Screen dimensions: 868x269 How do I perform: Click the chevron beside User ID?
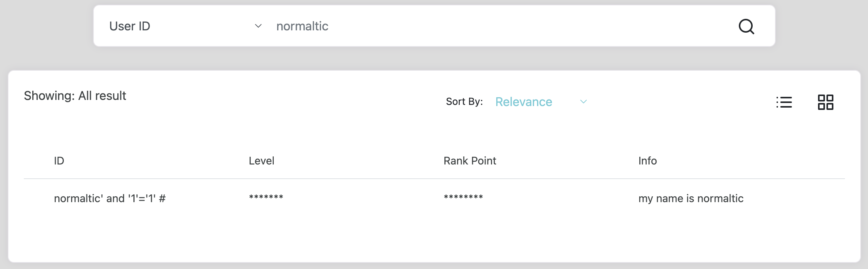tap(258, 26)
